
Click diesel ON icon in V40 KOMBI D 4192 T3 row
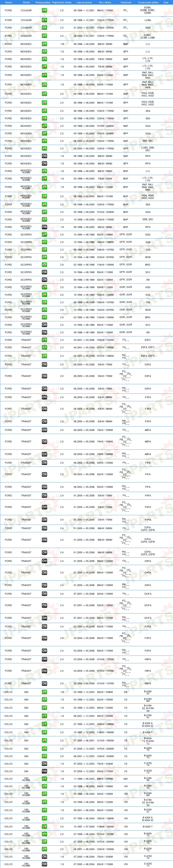pyautogui.click(x=44, y=864)
